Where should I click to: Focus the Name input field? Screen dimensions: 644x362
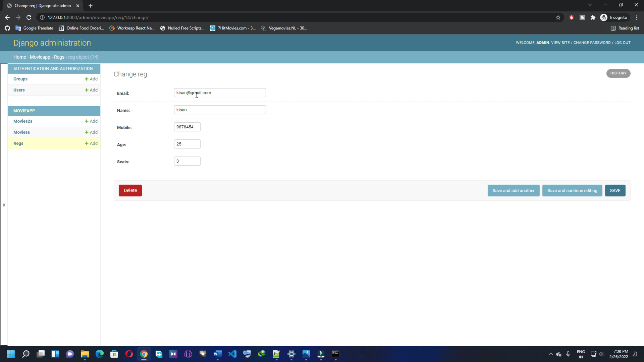pos(220,110)
